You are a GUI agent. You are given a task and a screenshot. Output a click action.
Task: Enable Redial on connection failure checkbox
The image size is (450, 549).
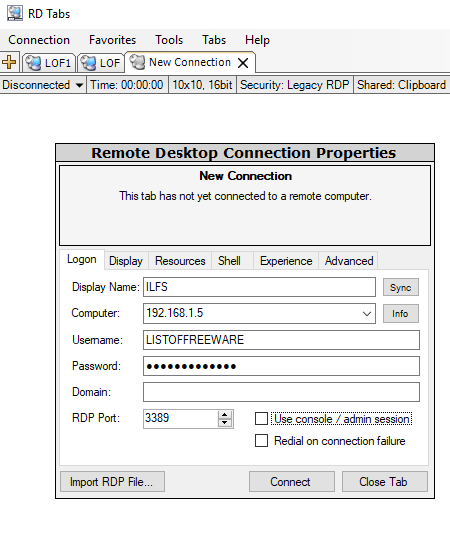(261, 440)
